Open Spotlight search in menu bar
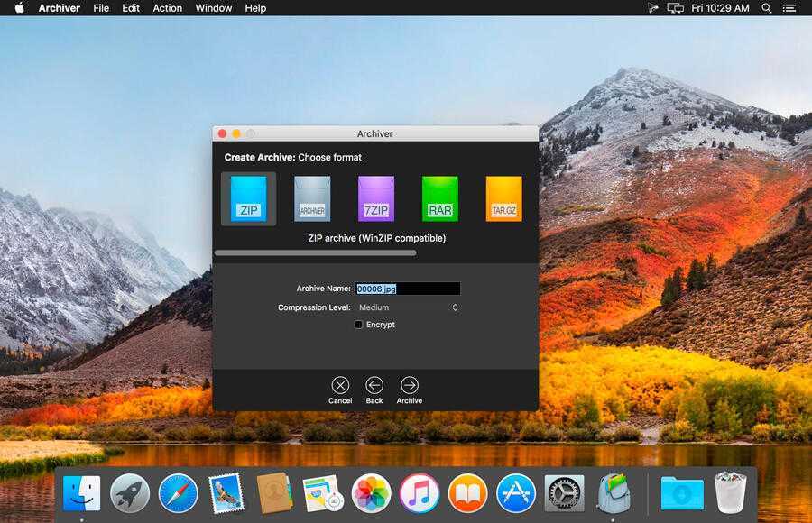The height and width of the screenshot is (523, 812). point(766,8)
